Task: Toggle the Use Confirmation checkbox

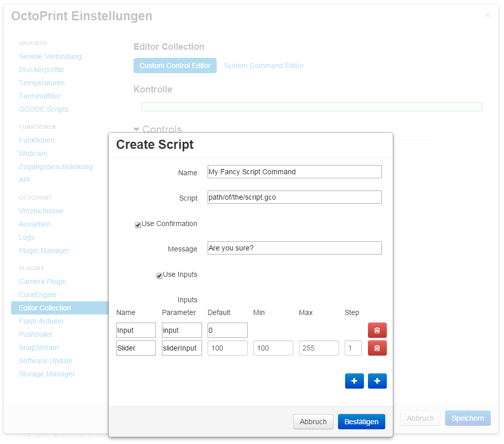Action: (x=138, y=225)
